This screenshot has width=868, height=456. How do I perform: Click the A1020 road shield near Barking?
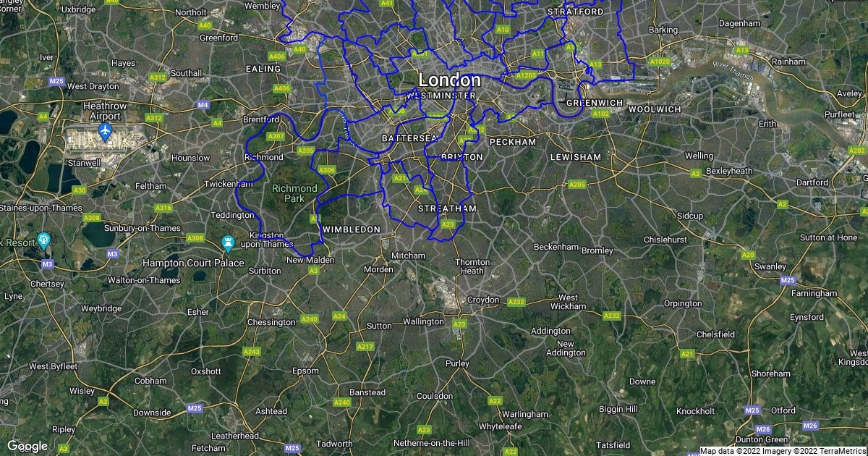[660, 62]
